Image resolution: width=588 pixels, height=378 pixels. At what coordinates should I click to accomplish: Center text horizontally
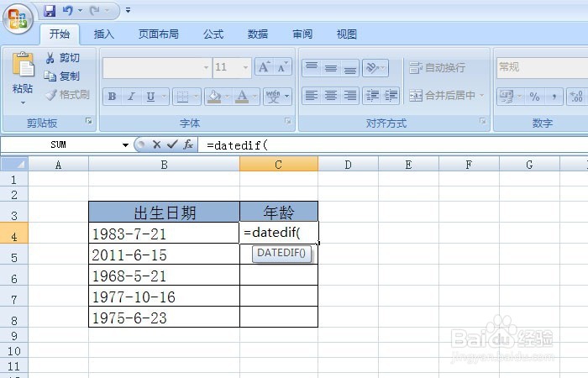tap(331, 96)
